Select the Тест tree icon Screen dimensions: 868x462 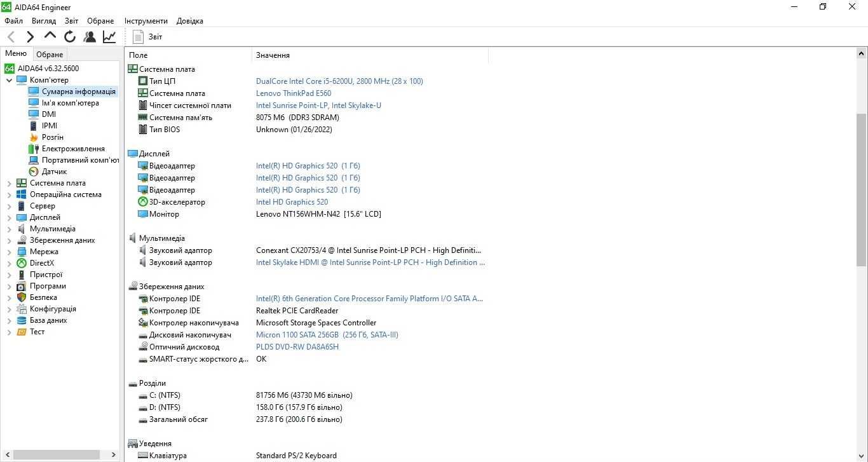tap(22, 332)
